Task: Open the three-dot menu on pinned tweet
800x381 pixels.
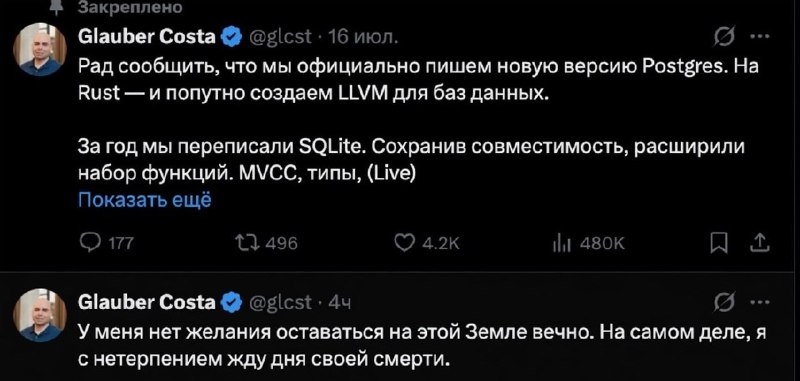Action: [x=761, y=37]
